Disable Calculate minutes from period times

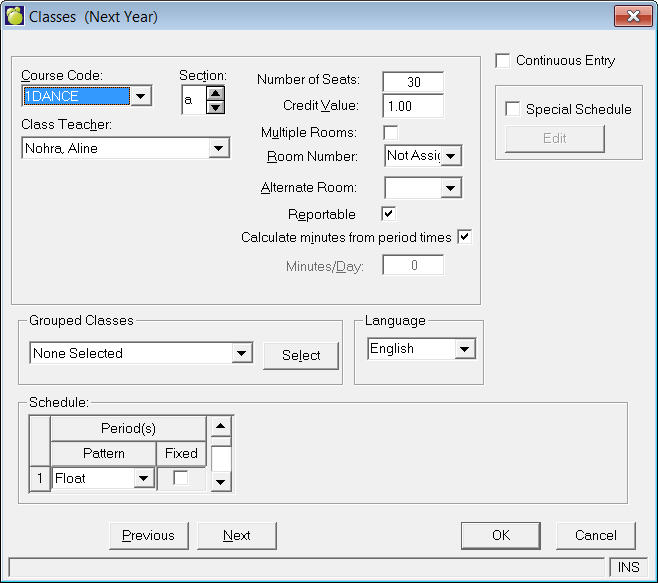pos(464,237)
